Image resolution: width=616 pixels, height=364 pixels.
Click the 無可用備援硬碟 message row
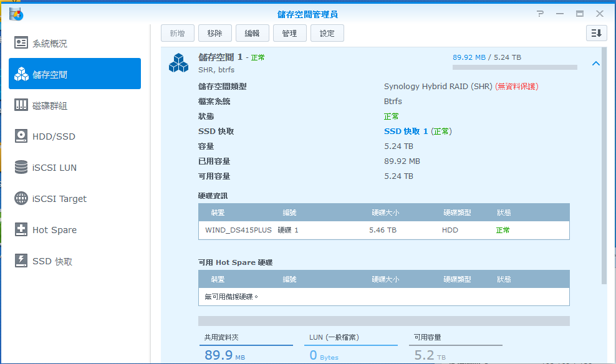[384, 297]
